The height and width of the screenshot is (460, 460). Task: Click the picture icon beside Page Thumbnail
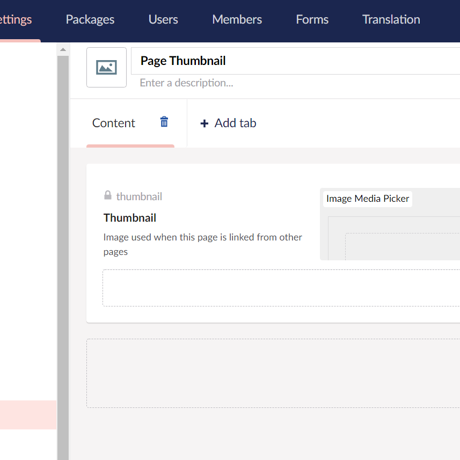tap(106, 67)
